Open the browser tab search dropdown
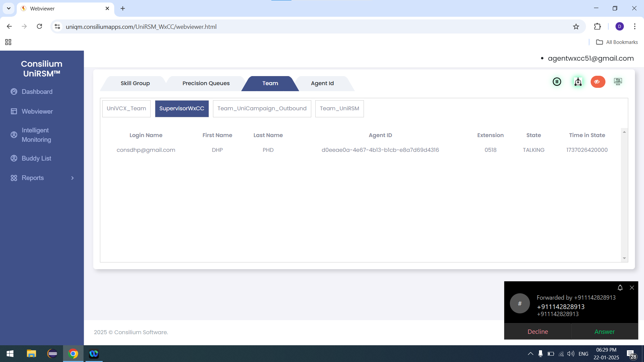This screenshot has height=362, width=644. pyautogui.click(x=9, y=8)
